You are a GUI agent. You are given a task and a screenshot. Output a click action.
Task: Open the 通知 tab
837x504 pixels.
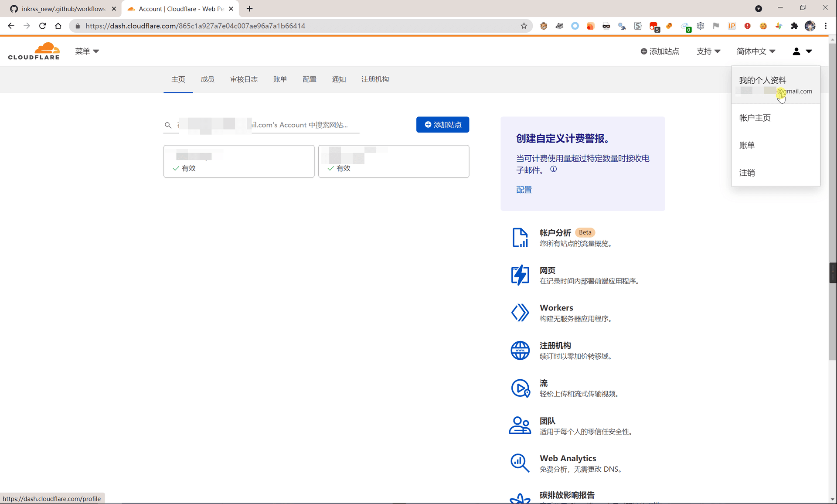339,79
